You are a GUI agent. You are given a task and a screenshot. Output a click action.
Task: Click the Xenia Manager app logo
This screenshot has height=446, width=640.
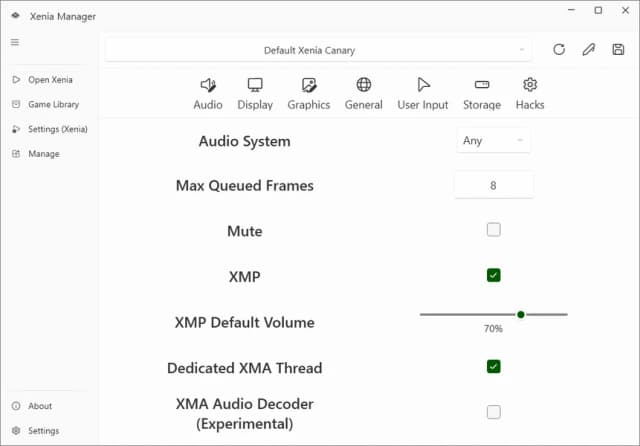pyautogui.click(x=16, y=16)
